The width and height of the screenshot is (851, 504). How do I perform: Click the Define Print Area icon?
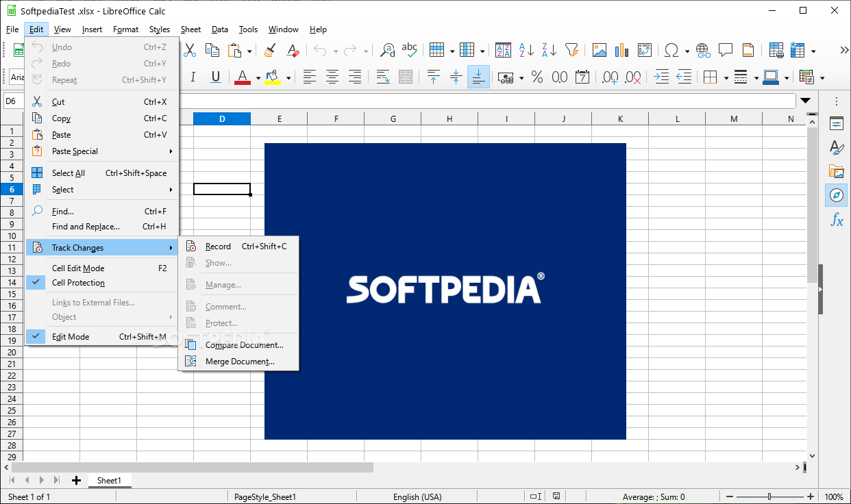click(x=776, y=50)
